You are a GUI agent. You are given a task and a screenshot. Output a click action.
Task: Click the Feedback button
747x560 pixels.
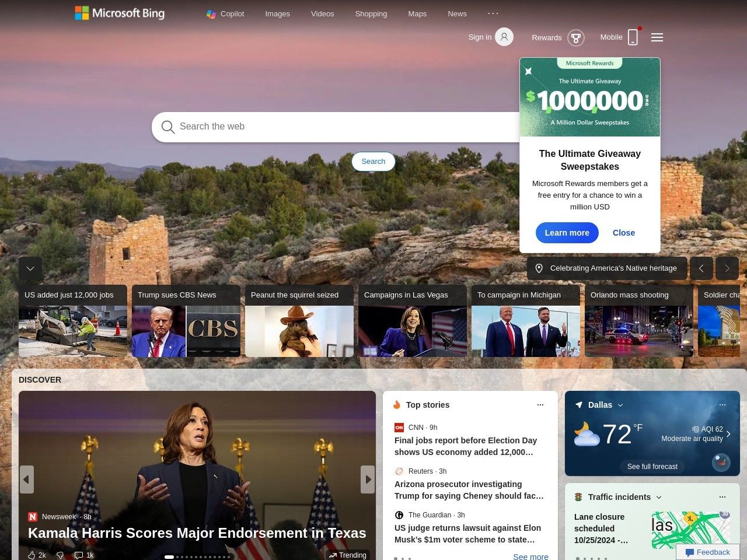[x=708, y=552]
